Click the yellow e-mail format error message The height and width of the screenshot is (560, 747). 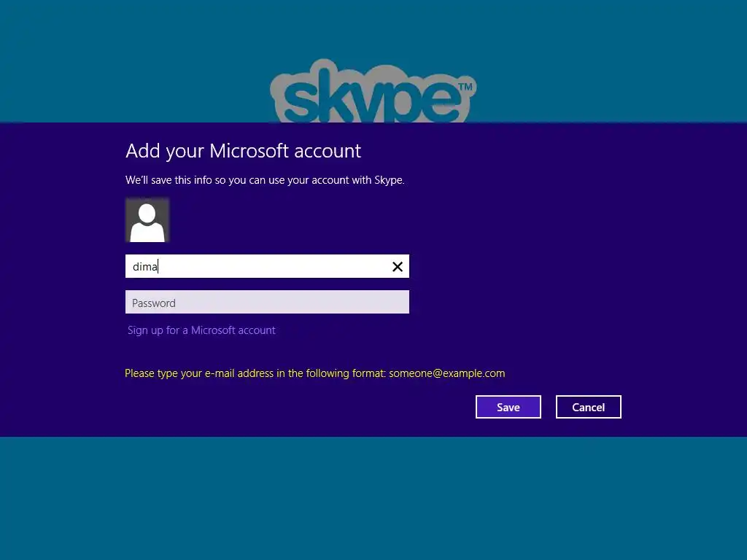[315, 373]
